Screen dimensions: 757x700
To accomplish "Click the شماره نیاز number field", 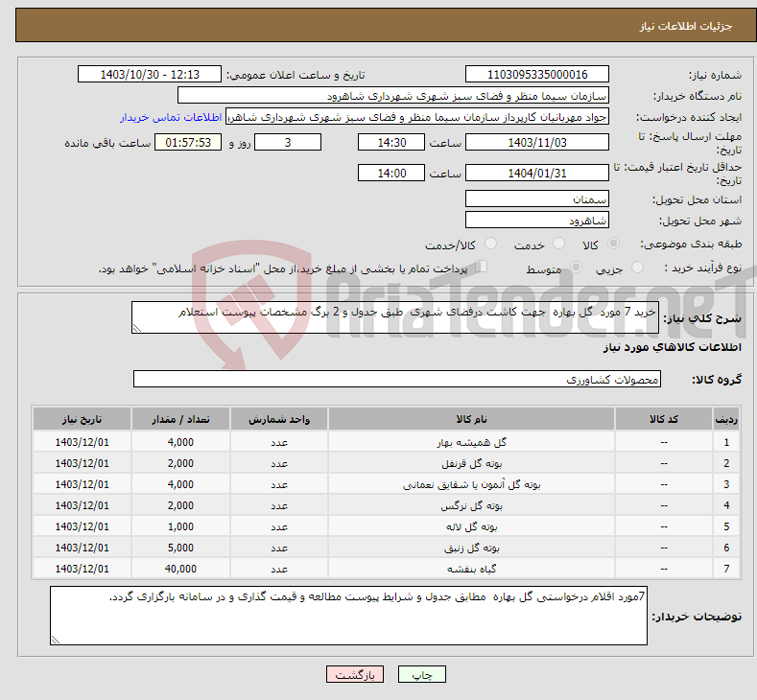I will (x=537, y=74).
